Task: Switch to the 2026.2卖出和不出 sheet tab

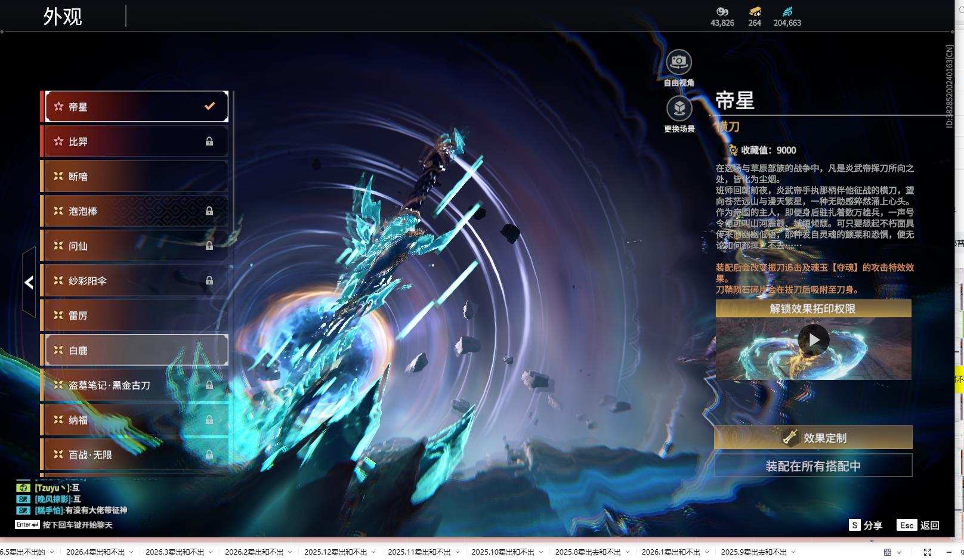Action: pyautogui.click(x=254, y=552)
